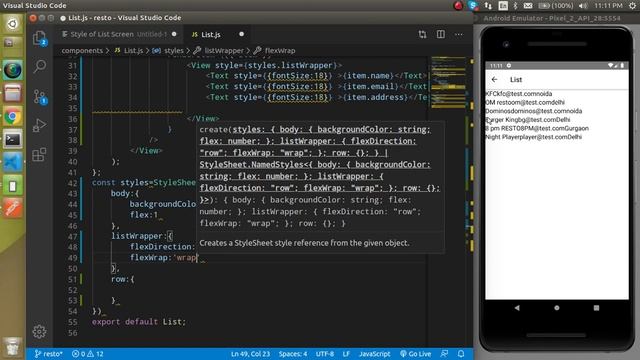Launch Google Chrome from the launcher

(x=12, y=117)
